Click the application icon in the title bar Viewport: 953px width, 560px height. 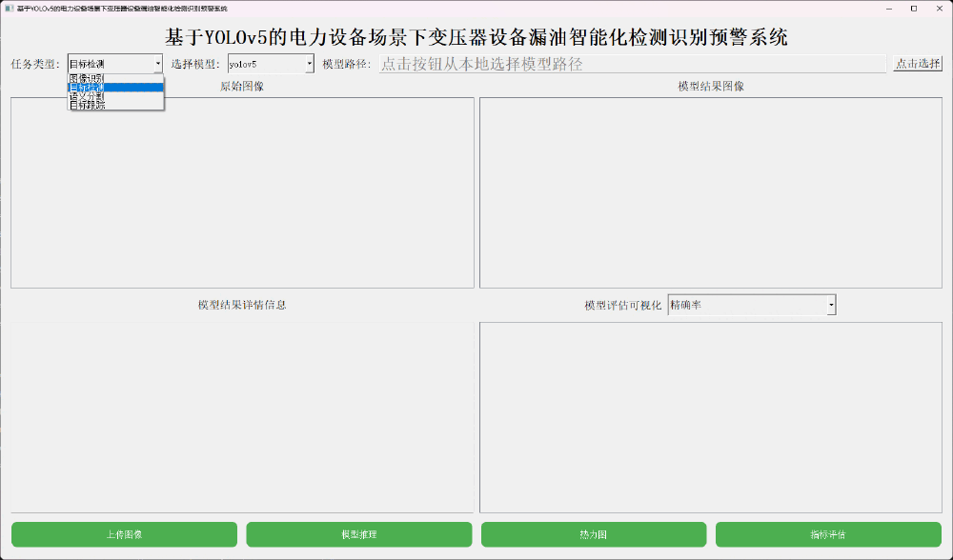pos(9,8)
